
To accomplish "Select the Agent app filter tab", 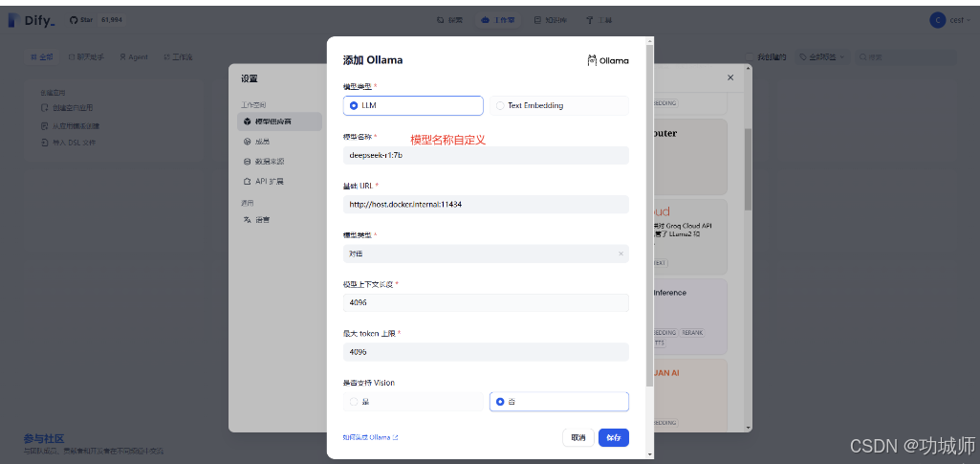I will point(134,56).
